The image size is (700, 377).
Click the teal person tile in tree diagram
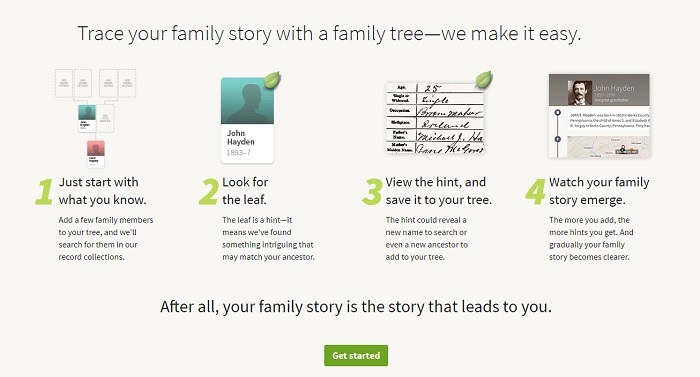[x=87, y=118]
